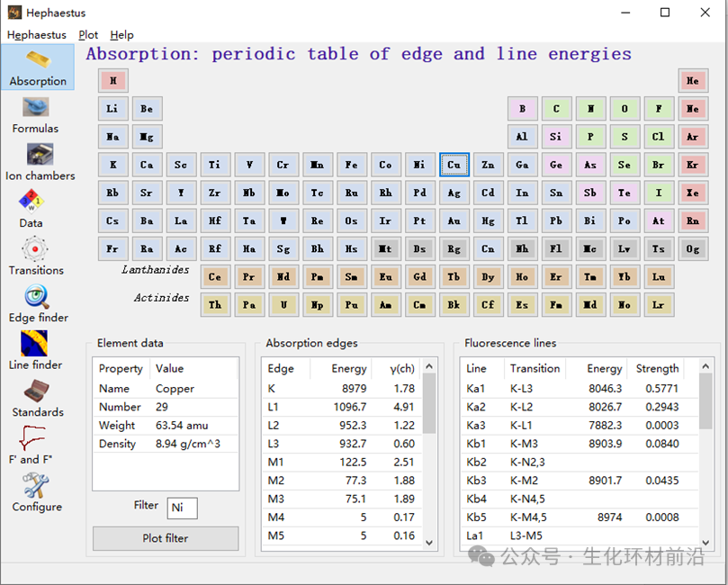Select the Copper (Cu) element
The image size is (728, 585).
pyautogui.click(x=454, y=165)
